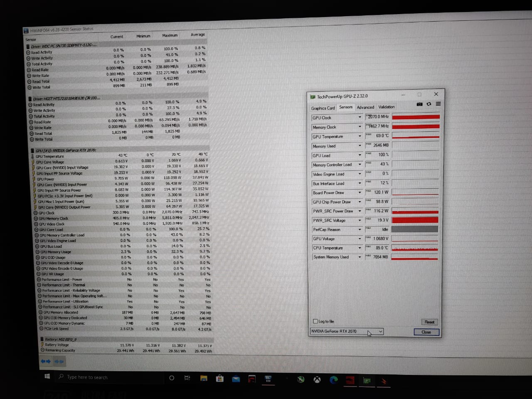Screen dimensions: 532x399
Task: Open the Memory Used sensor dropdown
Action: (x=360, y=145)
